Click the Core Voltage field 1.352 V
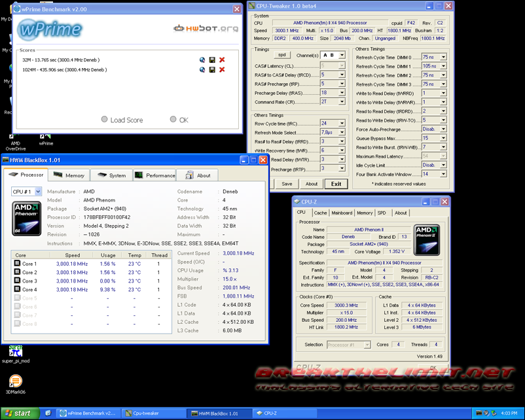This screenshot has height=420, width=525. click(x=397, y=251)
